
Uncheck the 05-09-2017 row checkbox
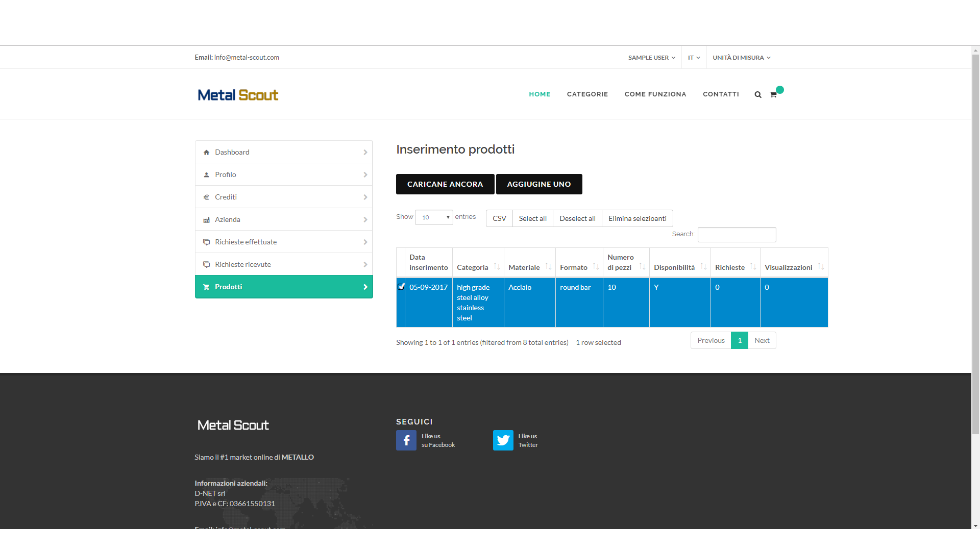401,287
